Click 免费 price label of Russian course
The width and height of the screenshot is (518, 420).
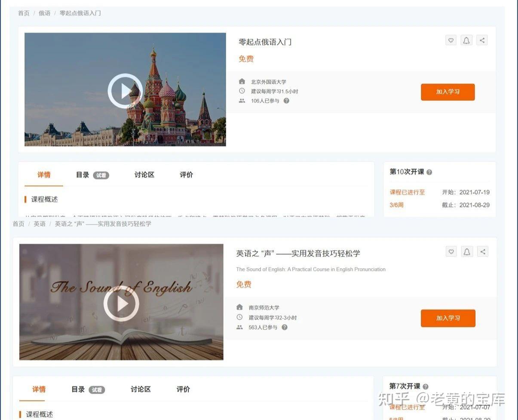click(246, 59)
